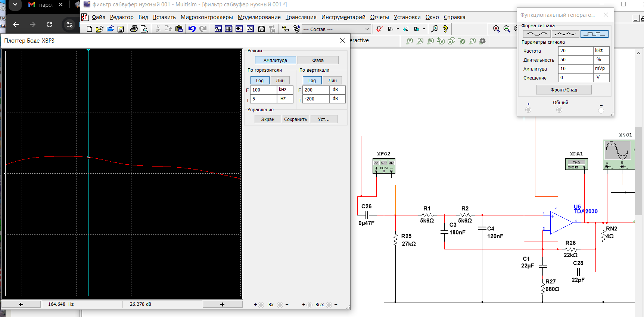Screen dimensions: 644x317
Task: Open the Grapher view icon
Action: (x=250, y=29)
